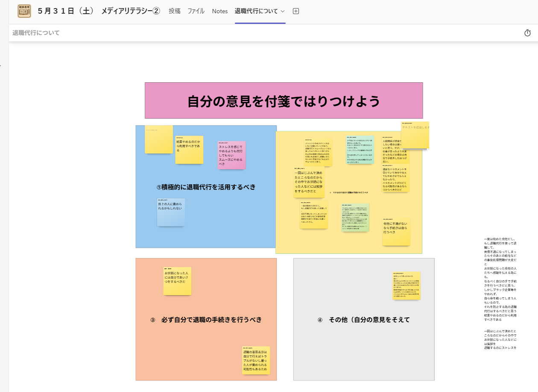The image size is (538, 392).
Task: Go to the Notes tab
Action: pos(220,12)
